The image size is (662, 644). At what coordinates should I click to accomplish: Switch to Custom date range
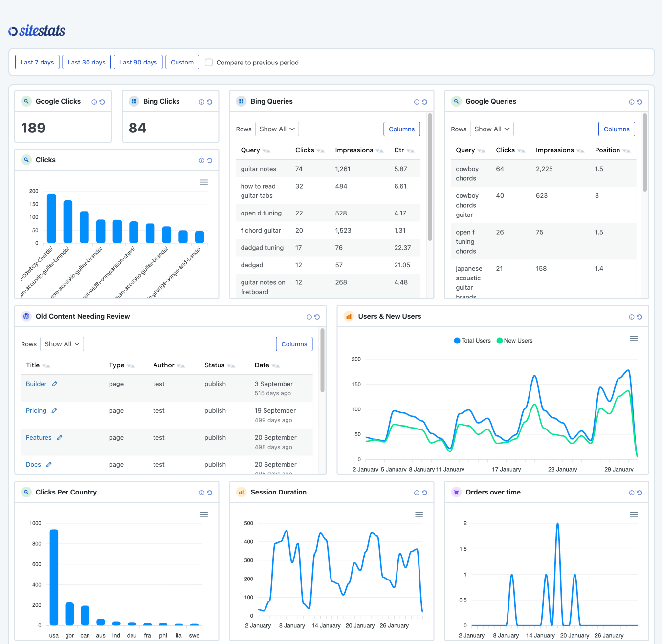182,63
